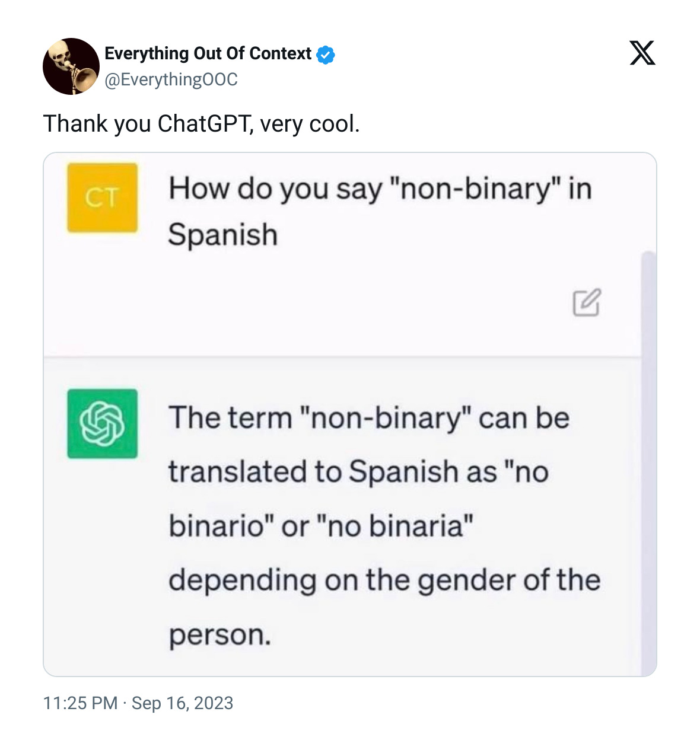Click "depending on the gender of the" line

pos(384,580)
